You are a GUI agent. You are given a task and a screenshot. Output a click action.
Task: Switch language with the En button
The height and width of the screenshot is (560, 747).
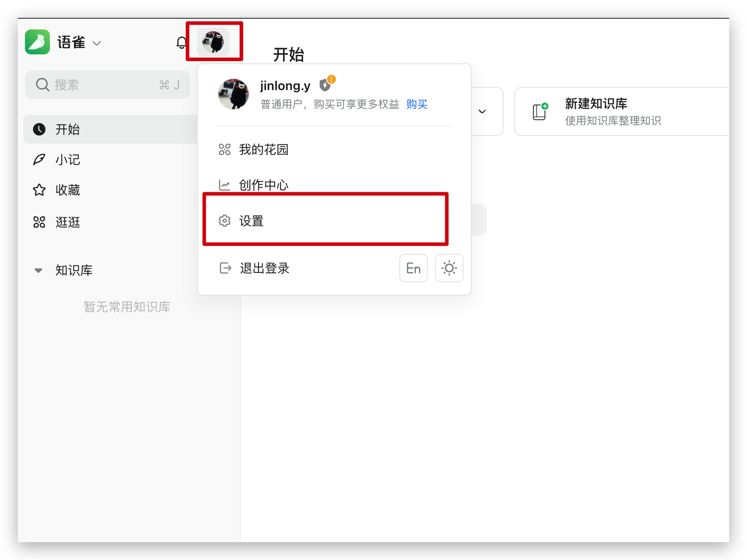[x=413, y=268]
